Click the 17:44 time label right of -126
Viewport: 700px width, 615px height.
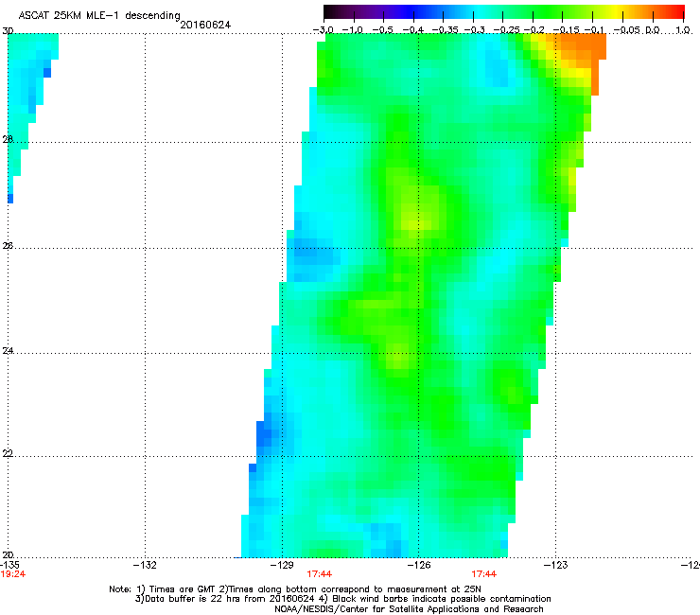point(484,574)
